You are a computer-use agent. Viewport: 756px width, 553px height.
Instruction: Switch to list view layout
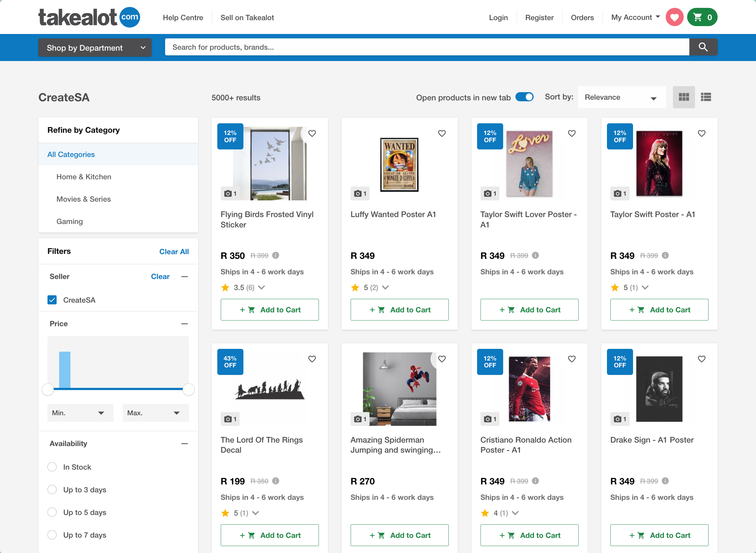(x=706, y=97)
